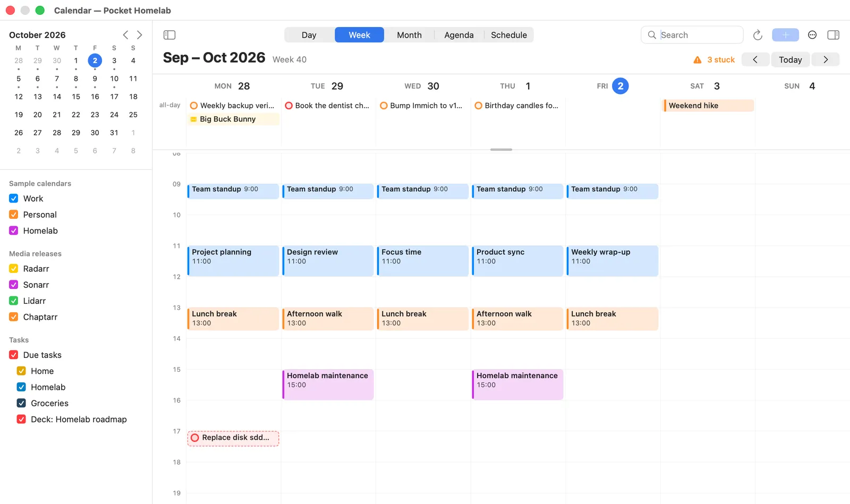Open the Big Buck Bunny release event
This screenshot has height=504, width=850.
point(233,119)
